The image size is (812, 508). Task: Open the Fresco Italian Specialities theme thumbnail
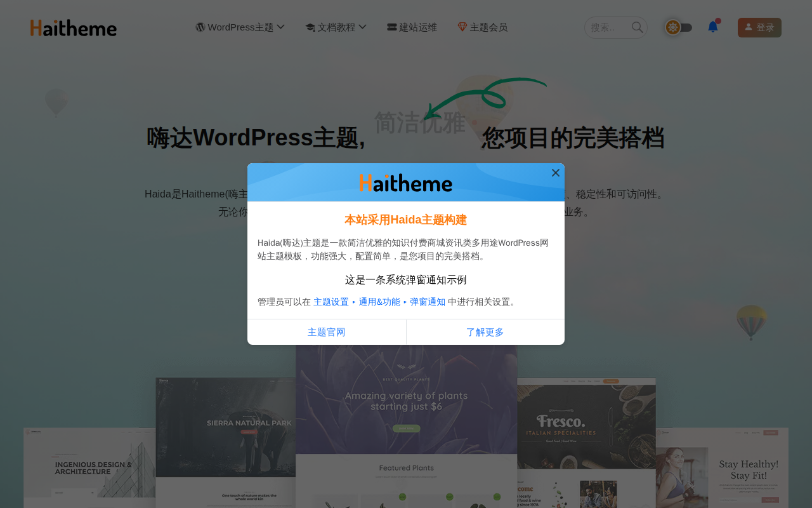pos(587,443)
